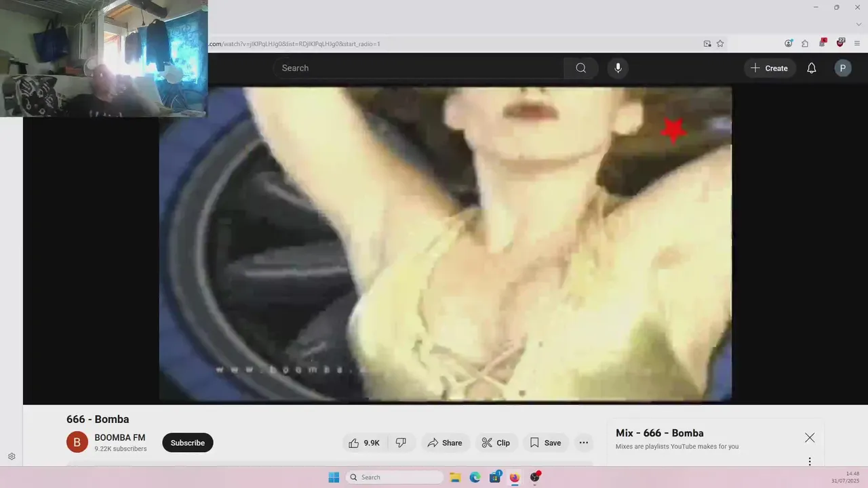Screen dimensions: 868x488
Task: Click the Windows taskbar Search box
Action: click(395, 477)
